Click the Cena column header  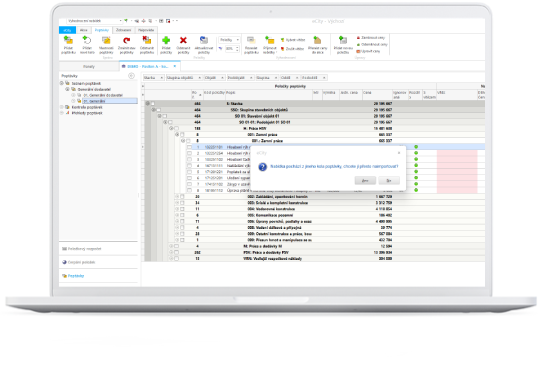[x=377, y=95]
